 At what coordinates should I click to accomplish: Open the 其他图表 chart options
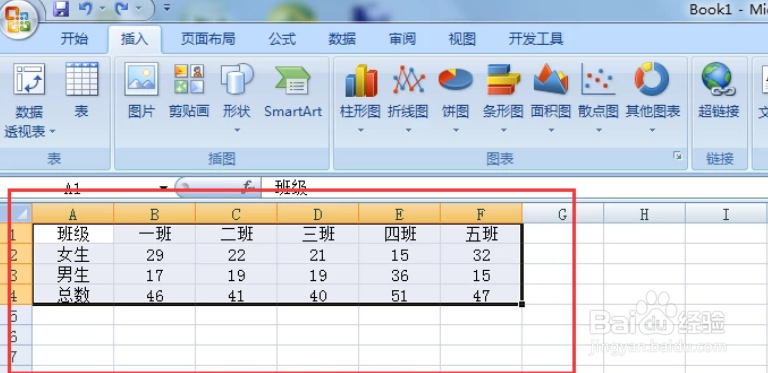tap(652, 98)
